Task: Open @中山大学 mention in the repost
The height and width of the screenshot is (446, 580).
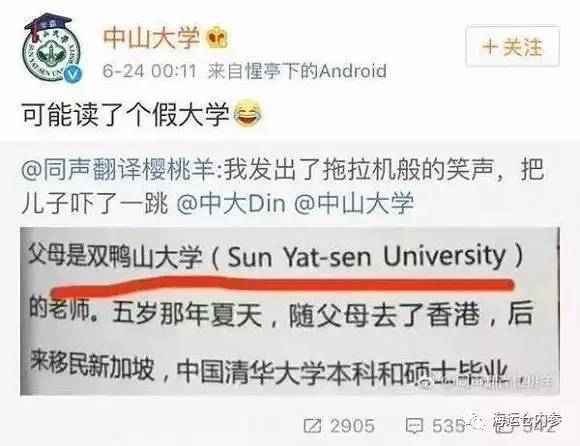Action: click(x=354, y=204)
